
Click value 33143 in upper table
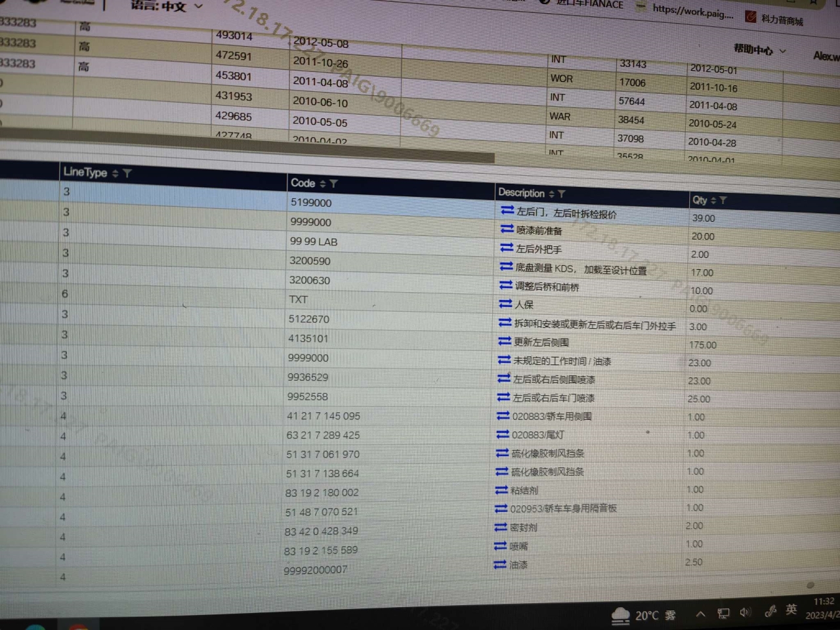[633, 64]
